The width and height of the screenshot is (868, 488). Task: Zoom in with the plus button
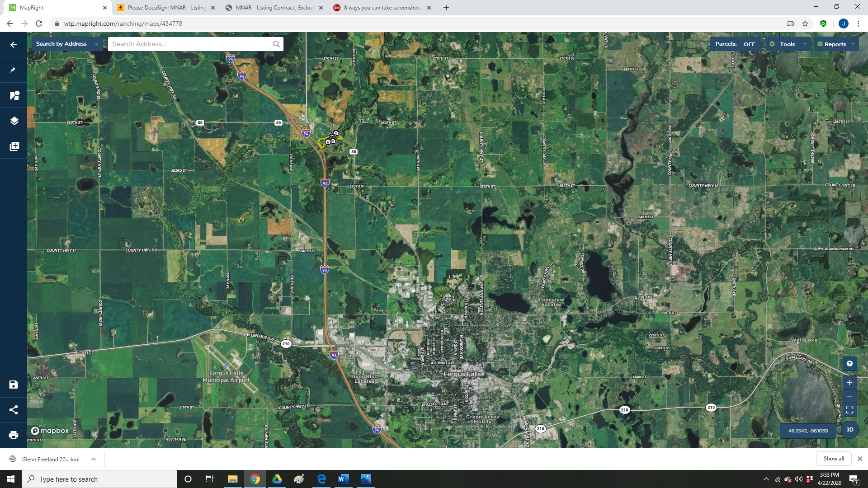click(849, 383)
